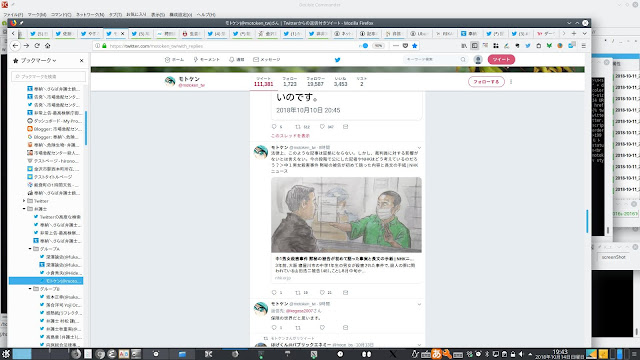Click the あ input method tray icon
The width and height of the screenshot is (640, 360).
click(x=436, y=354)
